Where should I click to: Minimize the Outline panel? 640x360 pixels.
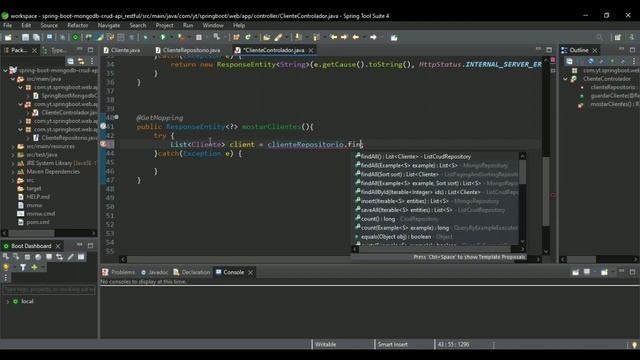tap(621, 50)
